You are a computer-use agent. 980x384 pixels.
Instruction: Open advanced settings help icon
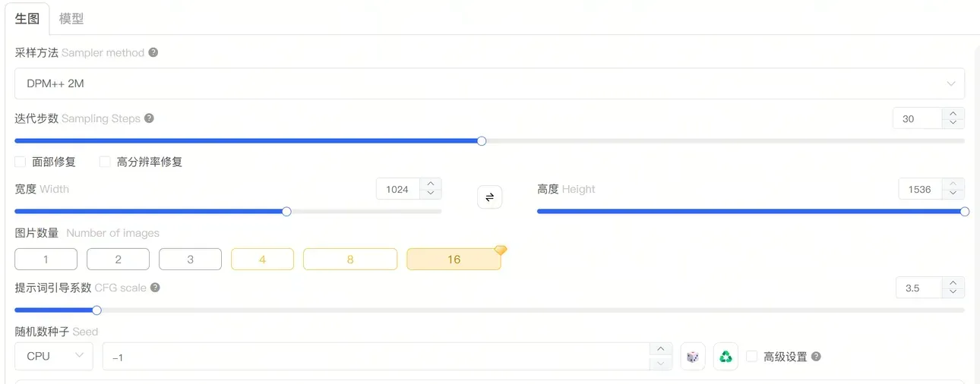[816, 357]
